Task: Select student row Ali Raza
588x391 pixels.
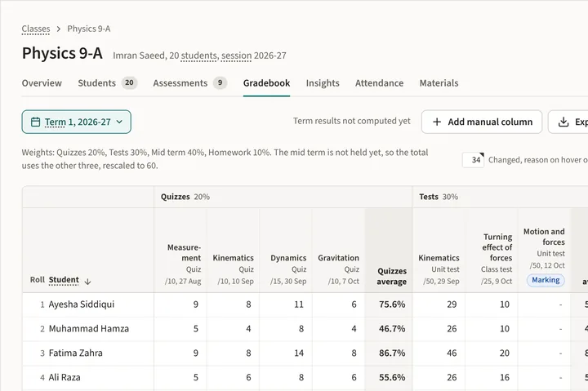Action: pyautogui.click(x=65, y=377)
